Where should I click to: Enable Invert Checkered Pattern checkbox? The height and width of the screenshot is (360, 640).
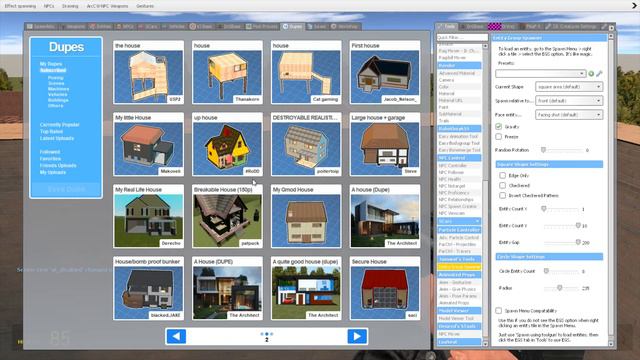(502, 196)
